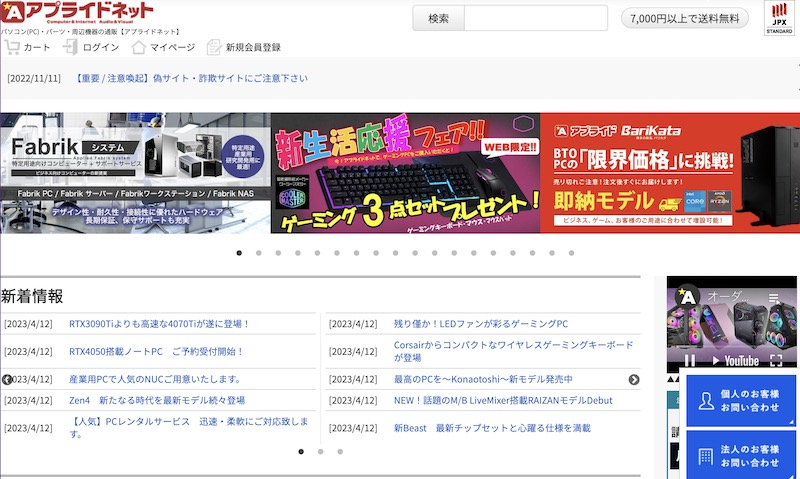Select the sixth banner carousel dot
Screen dimensions: 800x479
[337, 253]
